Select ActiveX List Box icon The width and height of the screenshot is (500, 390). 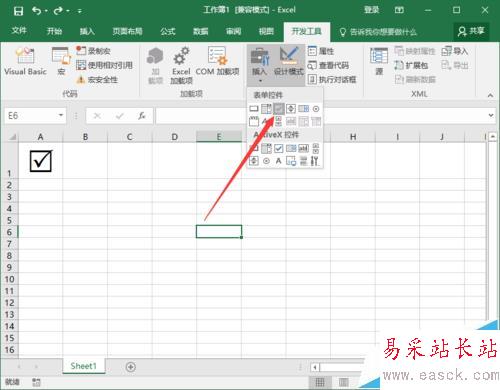(x=291, y=148)
